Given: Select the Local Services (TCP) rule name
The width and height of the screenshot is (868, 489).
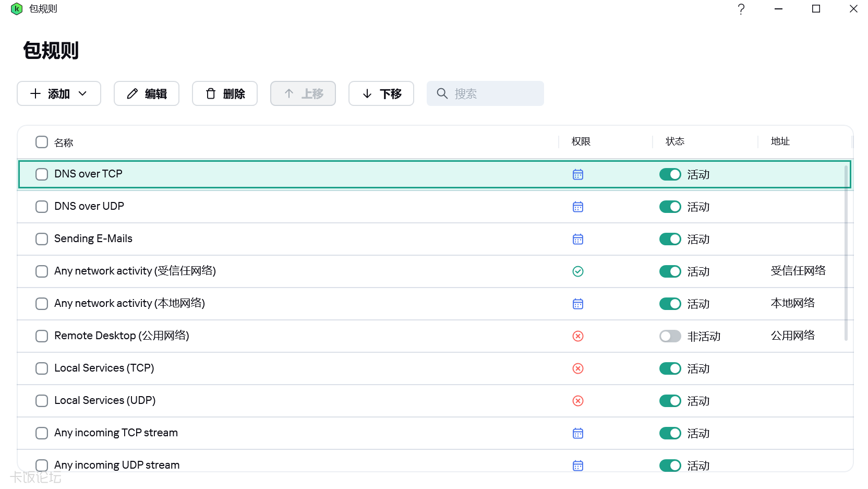Looking at the screenshot, I should [104, 368].
